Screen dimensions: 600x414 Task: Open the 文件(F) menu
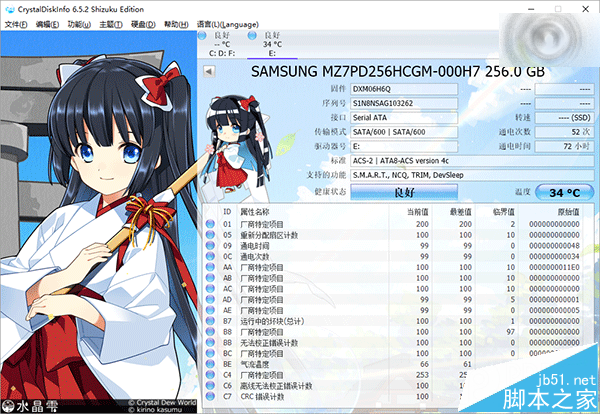point(16,24)
